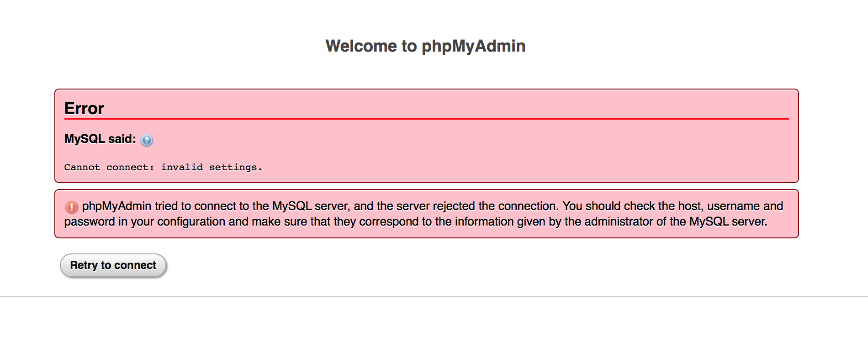
Task: Select the Welcome to phpMyAdmin heading
Action: [x=425, y=46]
